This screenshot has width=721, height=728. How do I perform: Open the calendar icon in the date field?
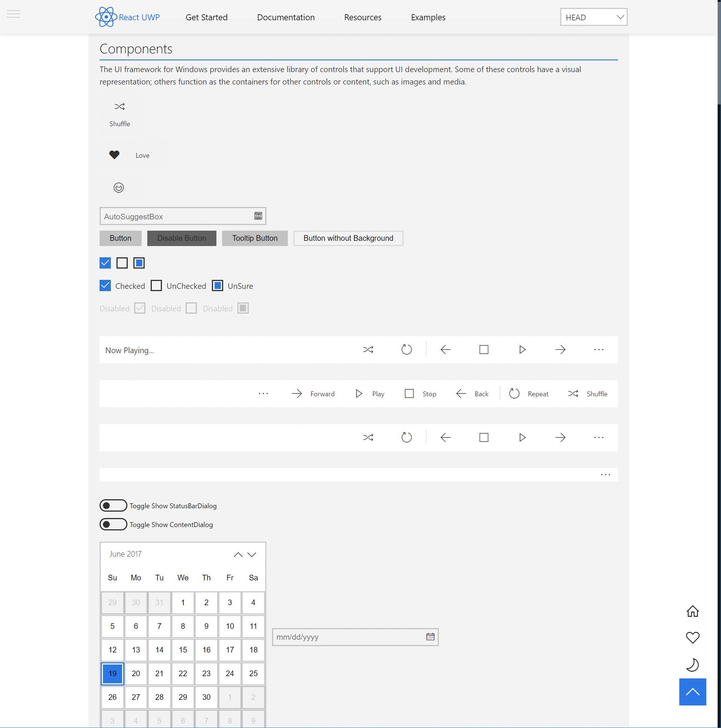430,637
